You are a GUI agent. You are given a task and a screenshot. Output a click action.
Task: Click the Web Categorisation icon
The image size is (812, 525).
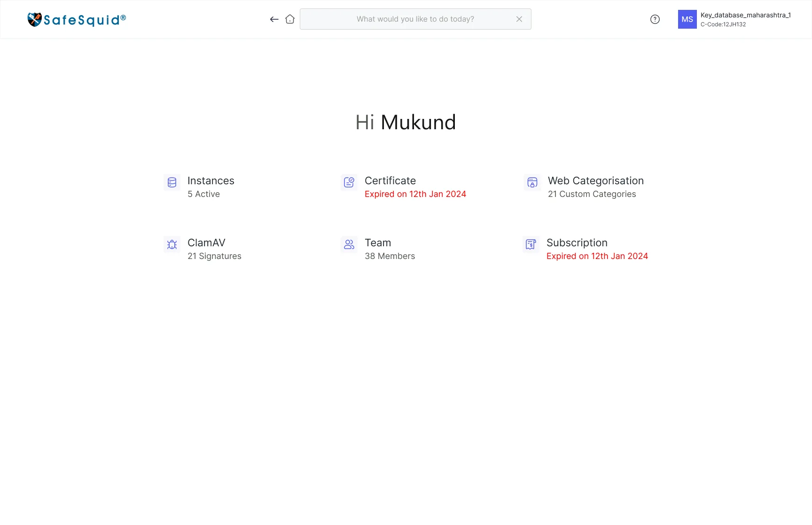[532, 182]
